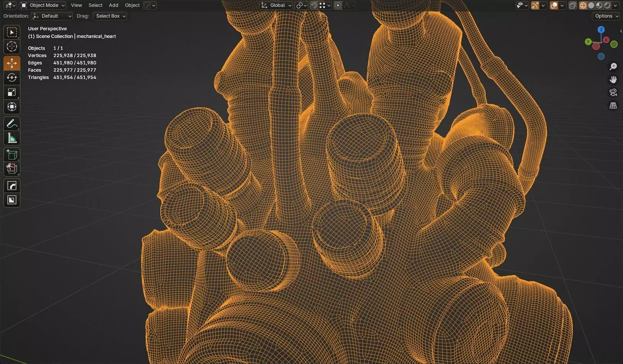Click the Edges count 451,980 / 451,980
The image size is (623, 364).
tap(75, 63)
